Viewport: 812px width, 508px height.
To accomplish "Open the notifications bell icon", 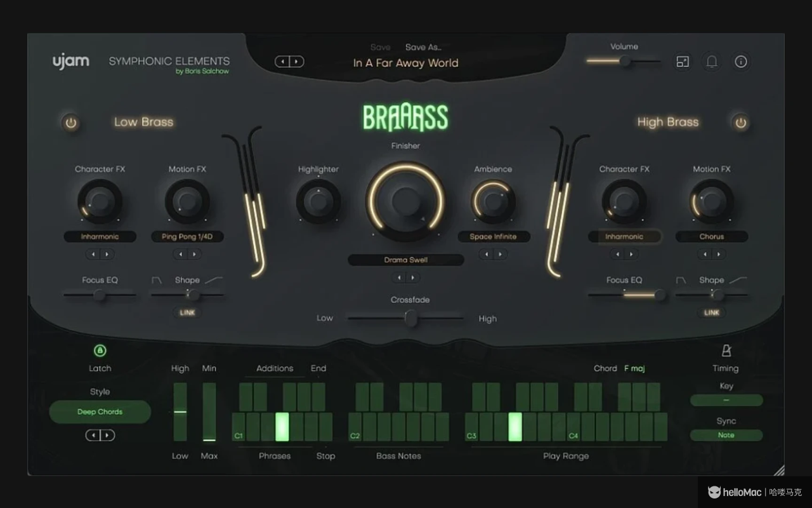I will click(712, 62).
